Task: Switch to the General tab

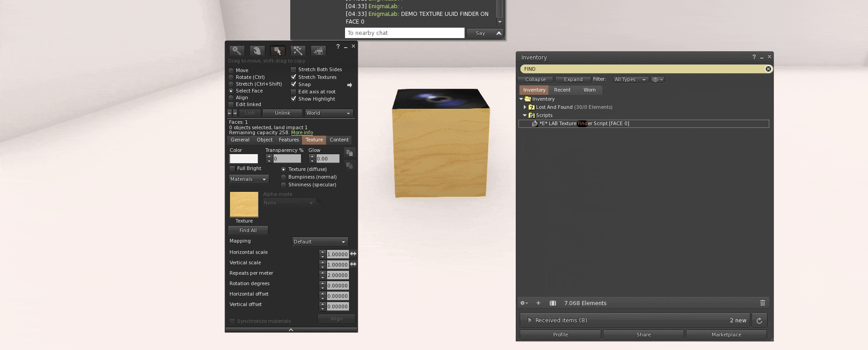Action: 240,140
